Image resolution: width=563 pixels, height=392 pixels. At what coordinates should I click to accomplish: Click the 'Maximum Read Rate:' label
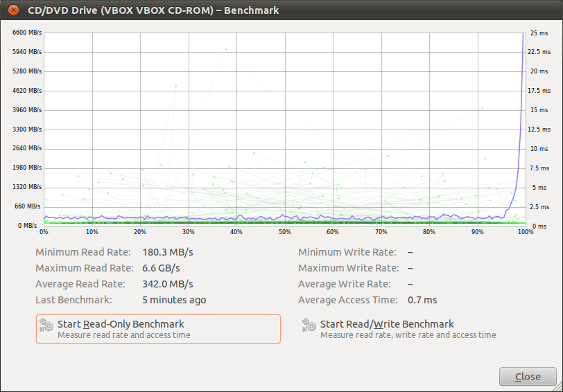tap(85, 268)
